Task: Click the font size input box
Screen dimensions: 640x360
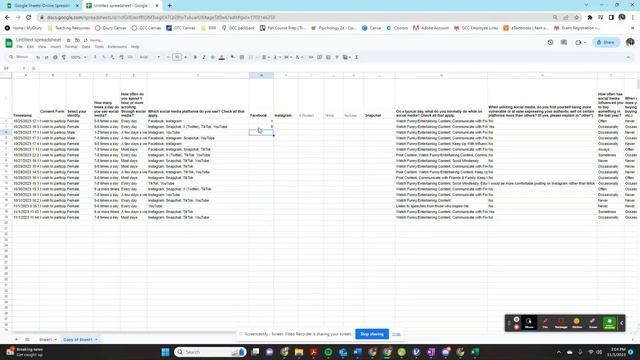Action: click(177, 58)
